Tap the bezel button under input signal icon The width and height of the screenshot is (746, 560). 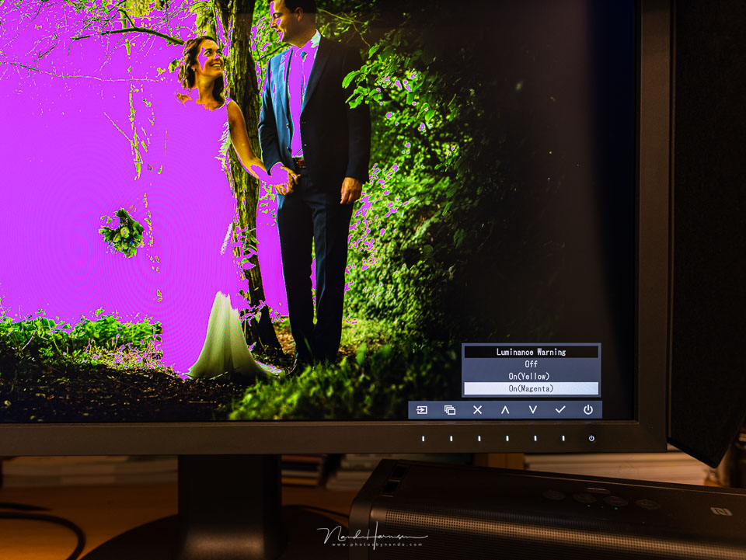(x=423, y=438)
